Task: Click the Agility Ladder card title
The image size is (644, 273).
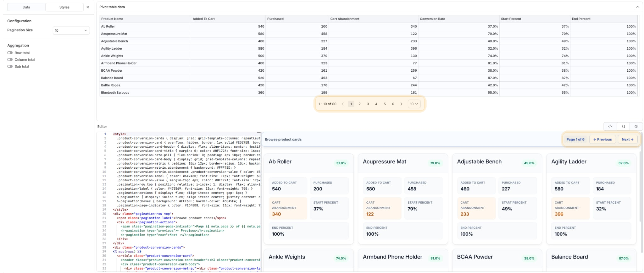Action: coord(569,162)
